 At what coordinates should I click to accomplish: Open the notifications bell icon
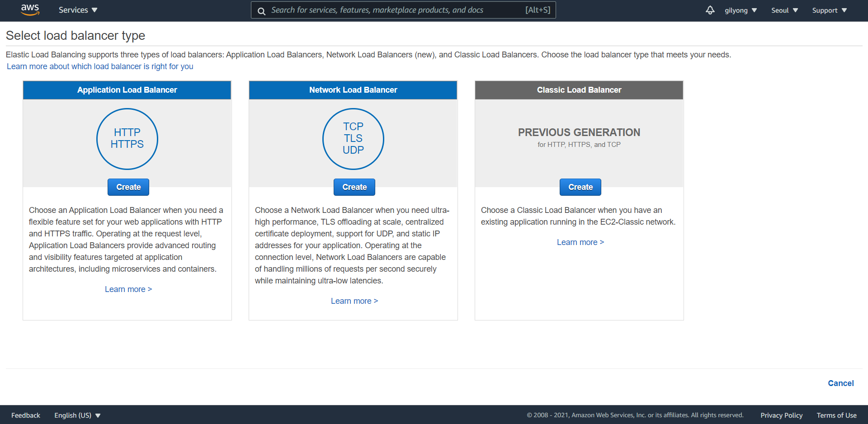pyautogui.click(x=710, y=10)
